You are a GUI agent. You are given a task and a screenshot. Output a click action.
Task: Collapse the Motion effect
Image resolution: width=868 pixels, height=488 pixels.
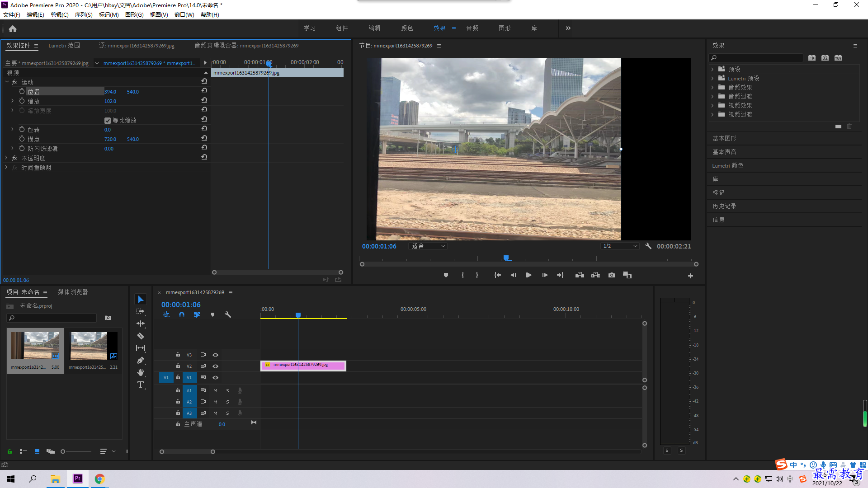(x=7, y=82)
